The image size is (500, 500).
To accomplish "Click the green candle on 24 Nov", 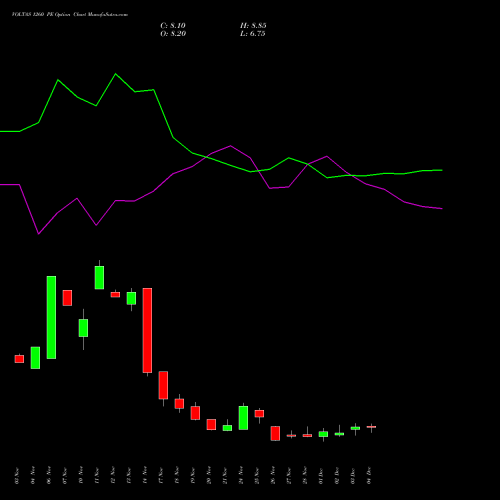I will tap(243, 418).
